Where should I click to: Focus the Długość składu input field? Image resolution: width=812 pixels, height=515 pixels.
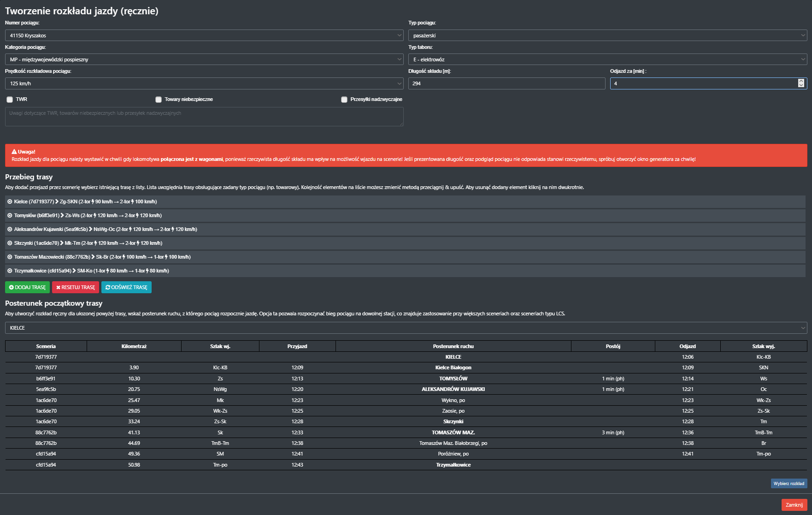click(506, 83)
